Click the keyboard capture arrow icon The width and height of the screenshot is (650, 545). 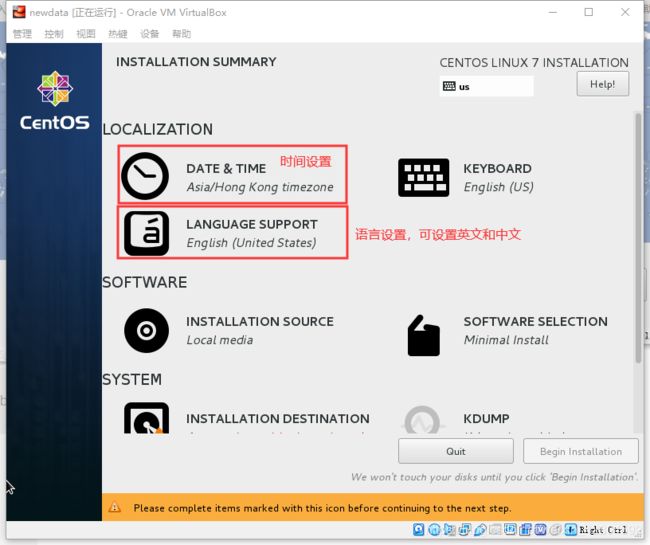(570, 530)
